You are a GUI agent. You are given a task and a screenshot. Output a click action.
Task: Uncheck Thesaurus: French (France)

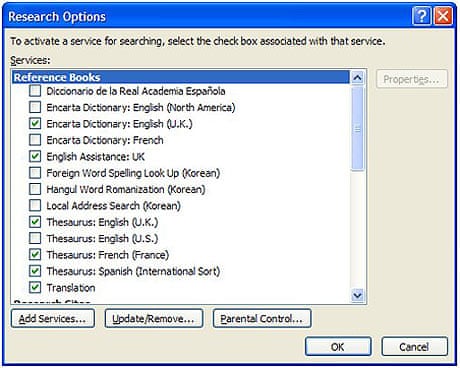(x=35, y=255)
